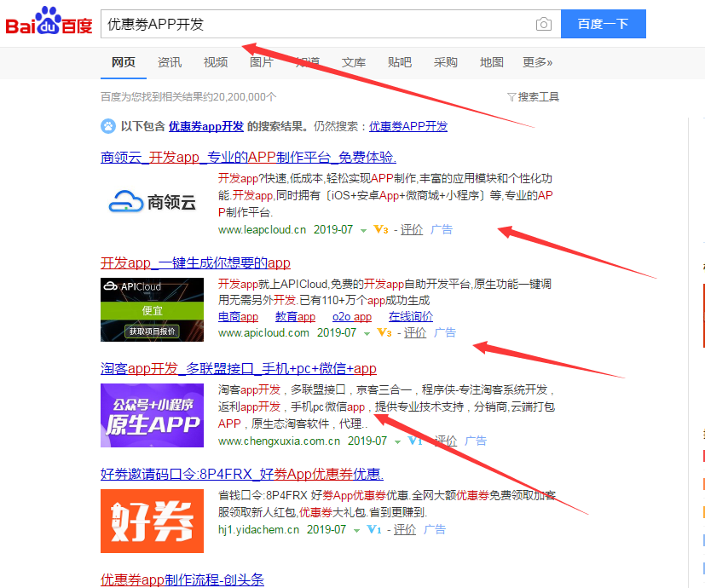Image resolution: width=705 pixels, height=588 pixels.
Task: Click V1 badge on yidachem result
Action: click(x=374, y=529)
